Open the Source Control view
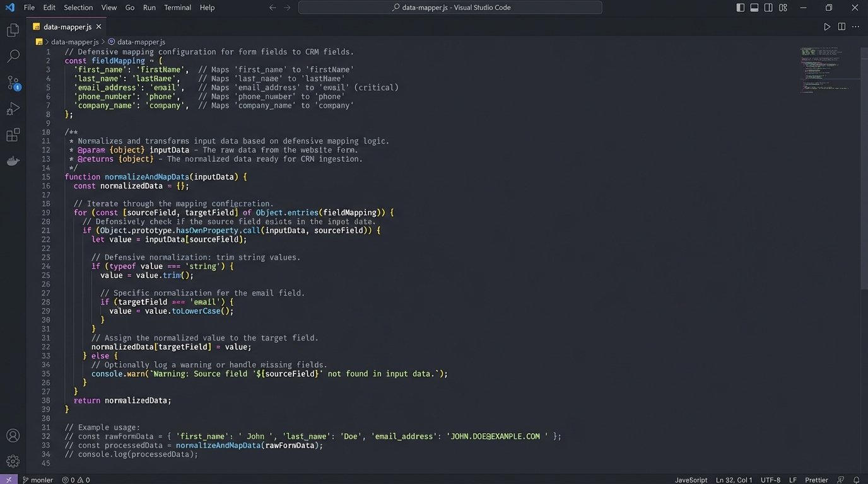 [13, 83]
